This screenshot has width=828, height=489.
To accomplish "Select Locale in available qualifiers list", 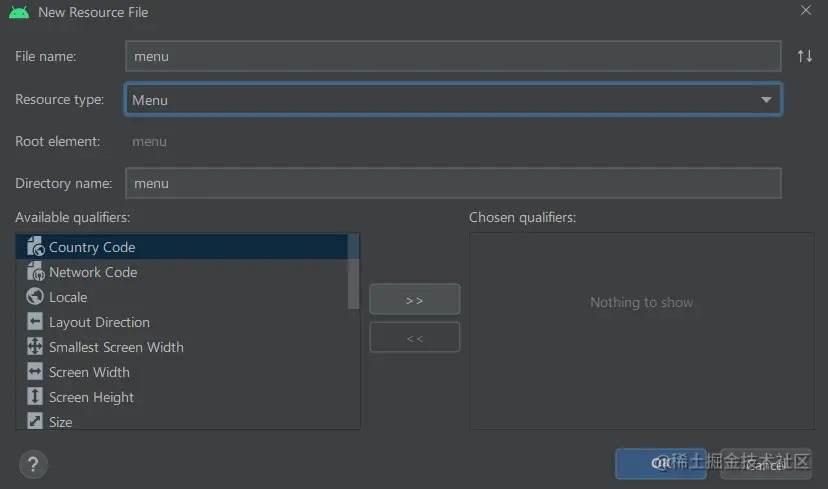I will tap(68, 297).
